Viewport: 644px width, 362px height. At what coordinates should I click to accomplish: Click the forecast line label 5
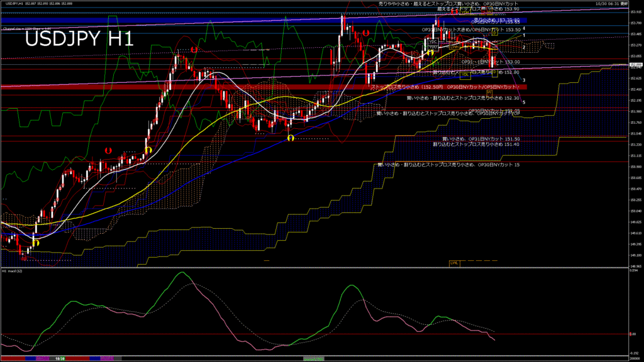524,102
